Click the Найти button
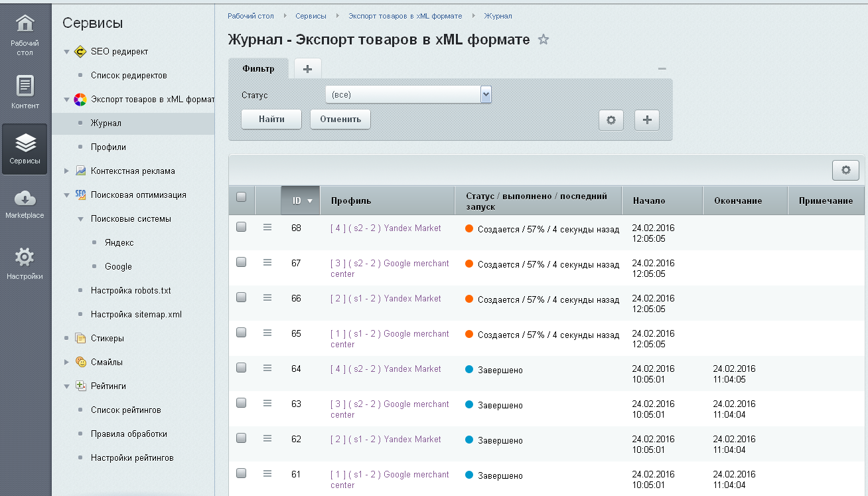This screenshot has width=868, height=496. (271, 120)
